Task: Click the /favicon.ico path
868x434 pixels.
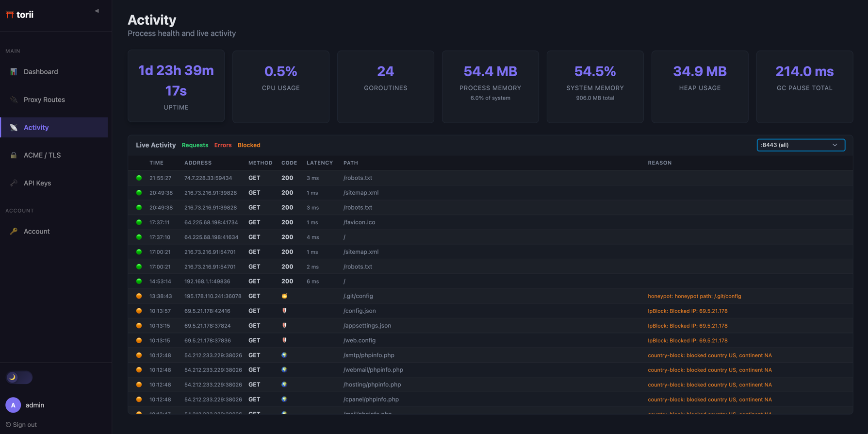Action: 359,222
